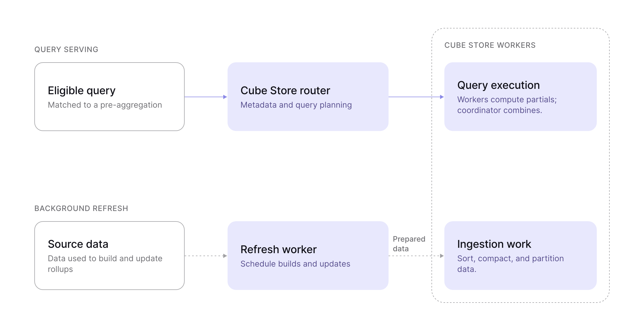Click the QUERY SERVING heading
644x320 pixels.
(x=66, y=49)
